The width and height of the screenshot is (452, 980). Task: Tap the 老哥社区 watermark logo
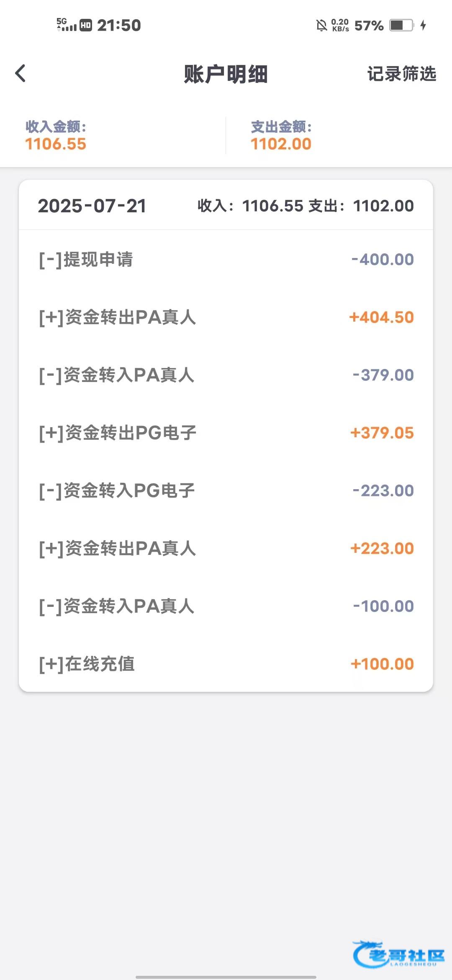coord(398,954)
